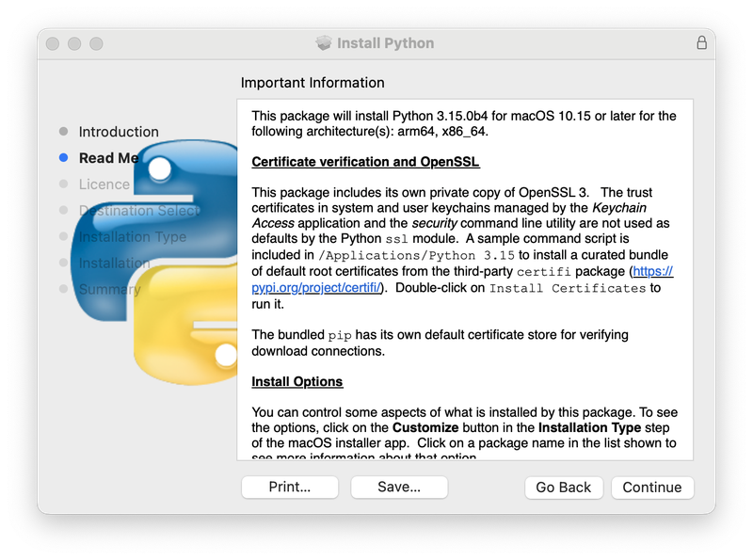Image resolution: width=753 pixels, height=560 pixels.
Task: Click the Installation step in sidebar
Action: (x=114, y=264)
